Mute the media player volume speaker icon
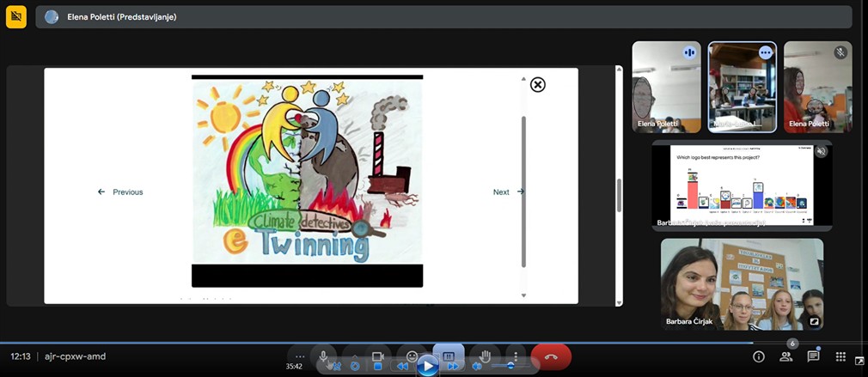This screenshot has width=868, height=377. tap(477, 366)
